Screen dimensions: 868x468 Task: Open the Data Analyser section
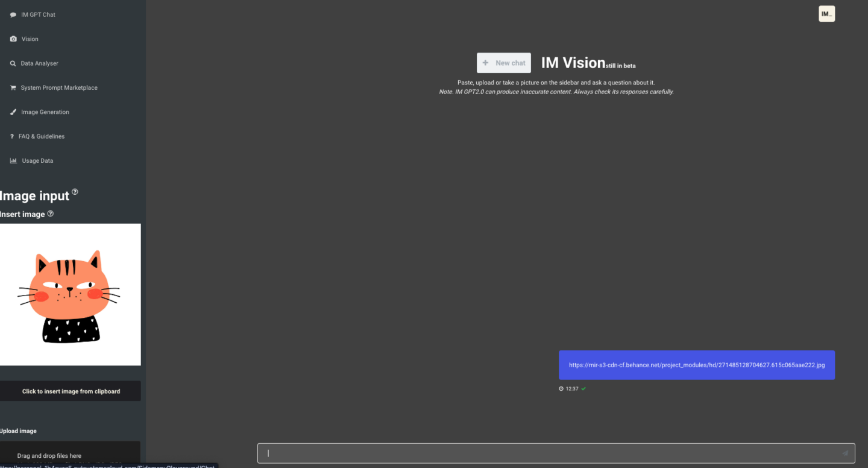pyautogui.click(x=39, y=63)
